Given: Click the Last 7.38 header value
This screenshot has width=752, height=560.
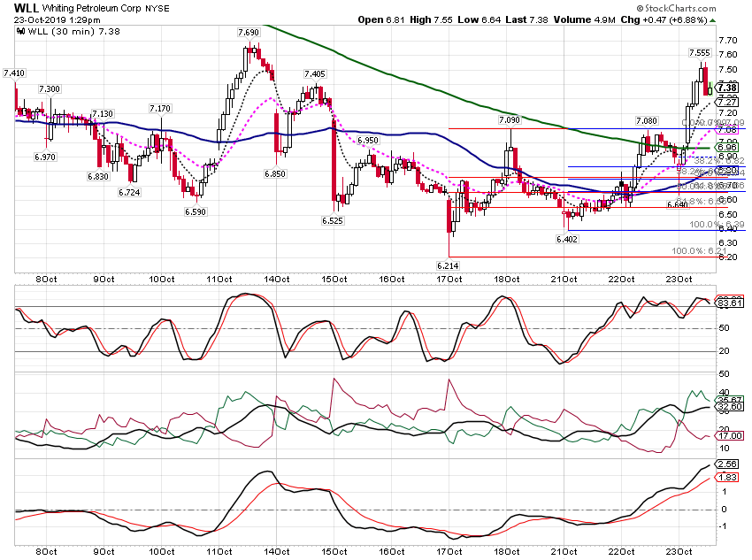Looking at the screenshot, I should click(x=526, y=19).
